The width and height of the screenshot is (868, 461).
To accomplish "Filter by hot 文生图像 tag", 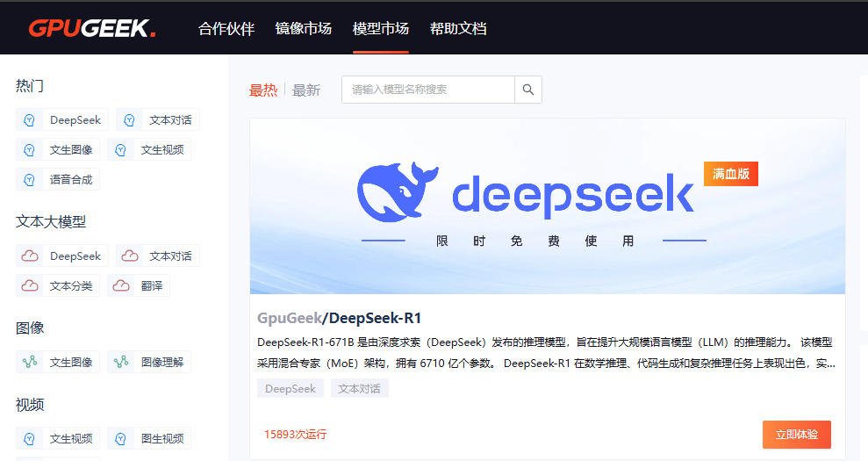I will (x=58, y=149).
